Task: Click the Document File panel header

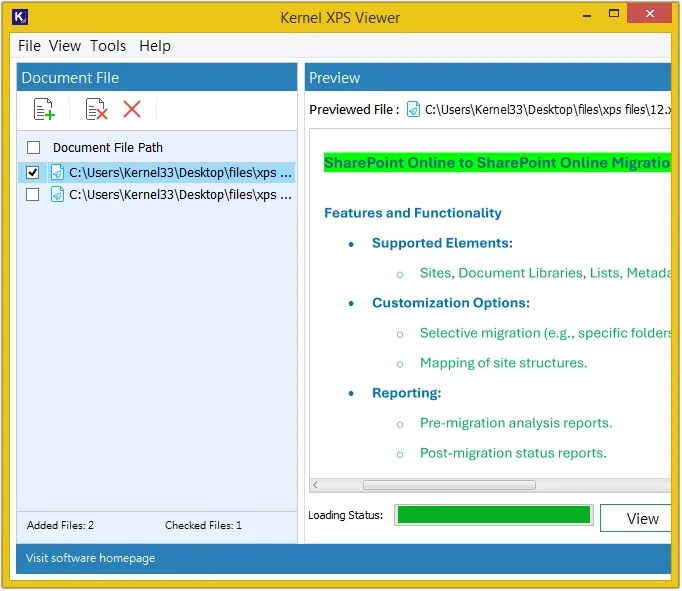Action: tap(157, 77)
